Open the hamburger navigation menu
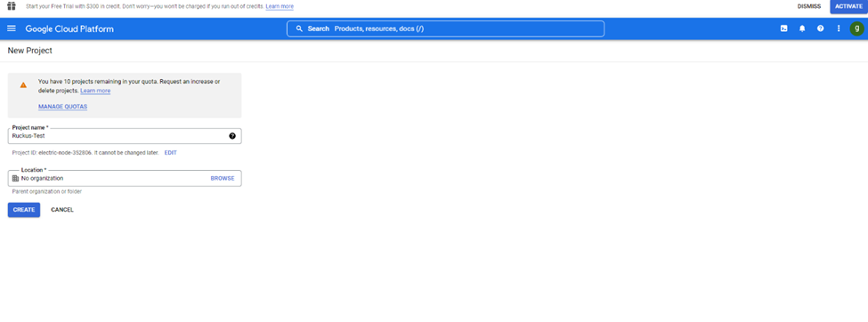Image resolution: width=868 pixels, height=322 pixels. 11,28
